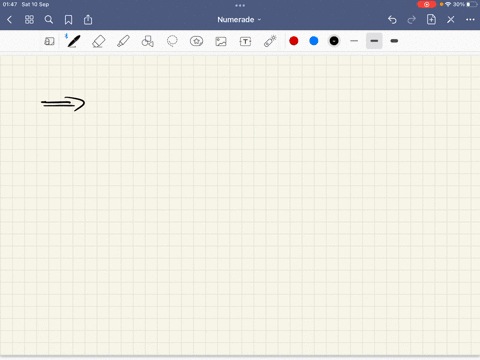
Task: Choose the blue pen color
Action: tap(314, 41)
